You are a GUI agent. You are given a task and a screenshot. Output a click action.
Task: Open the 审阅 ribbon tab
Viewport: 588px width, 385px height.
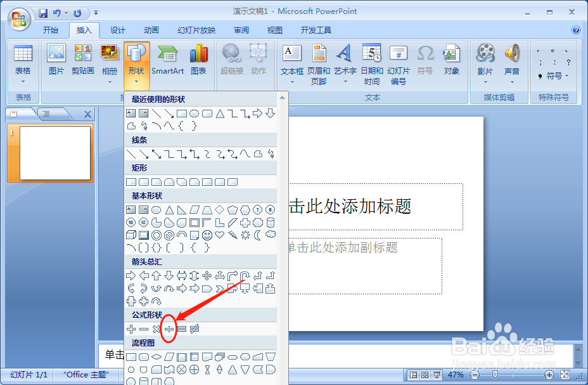(x=241, y=30)
